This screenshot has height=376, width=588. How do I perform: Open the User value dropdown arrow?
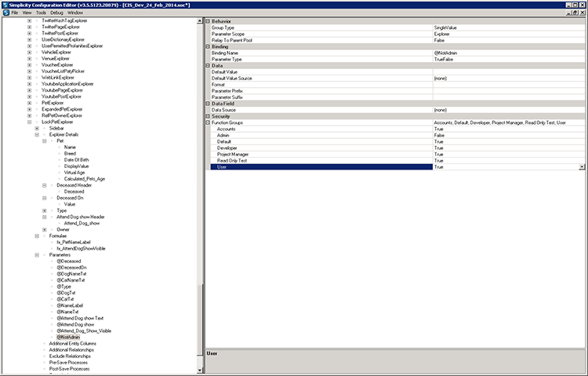coord(582,167)
